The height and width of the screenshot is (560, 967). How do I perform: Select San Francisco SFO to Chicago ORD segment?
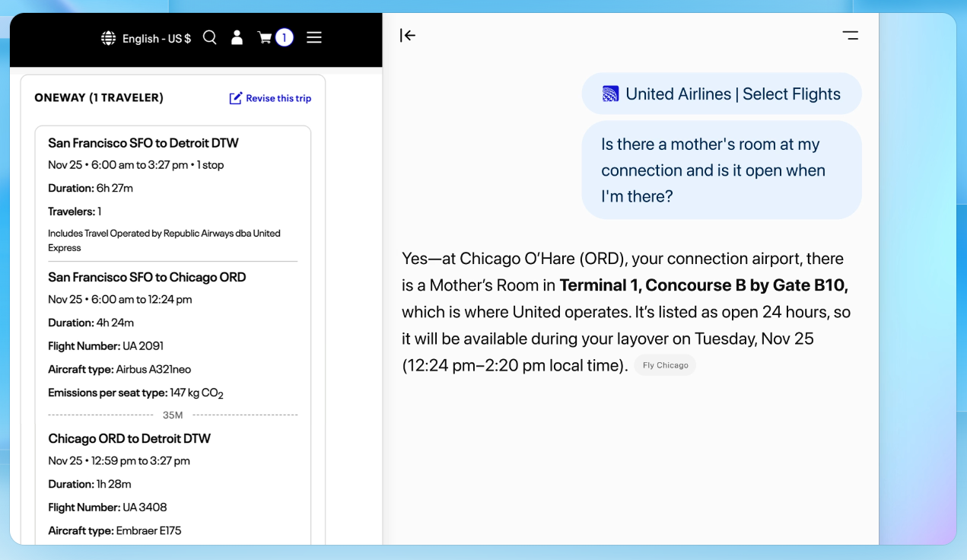click(147, 277)
